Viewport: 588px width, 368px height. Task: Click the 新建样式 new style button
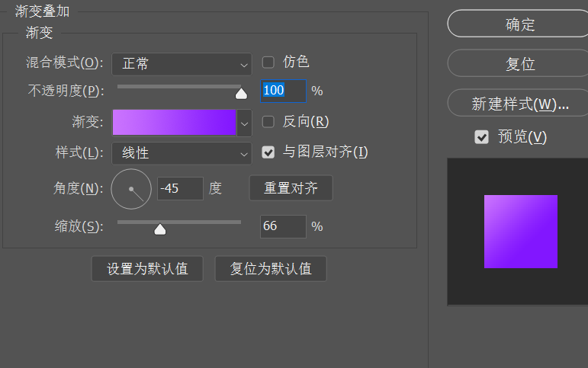pyautogui.click(x=520, y=104)
